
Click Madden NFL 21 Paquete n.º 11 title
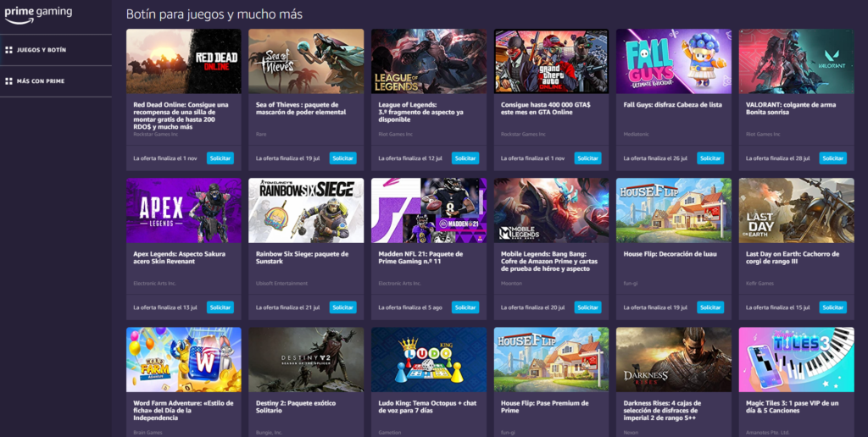tap(420, 257)
